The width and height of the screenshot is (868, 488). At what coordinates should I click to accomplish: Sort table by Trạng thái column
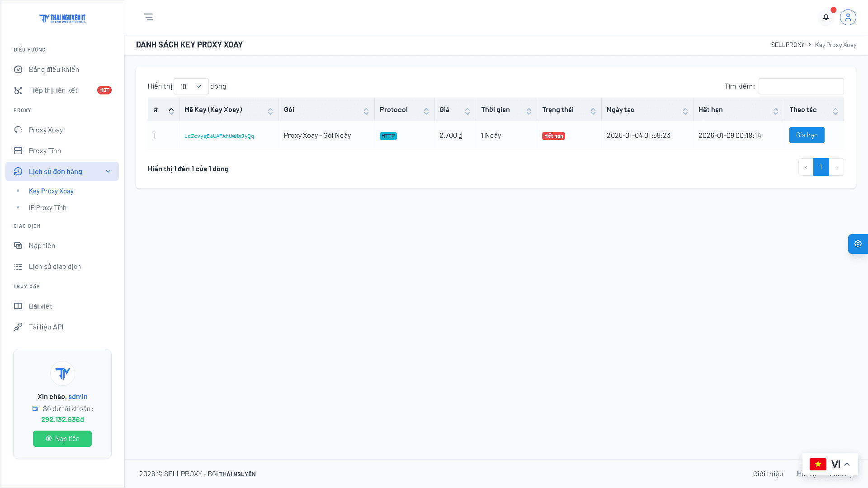pyautogui.click(x=569, y=110)
